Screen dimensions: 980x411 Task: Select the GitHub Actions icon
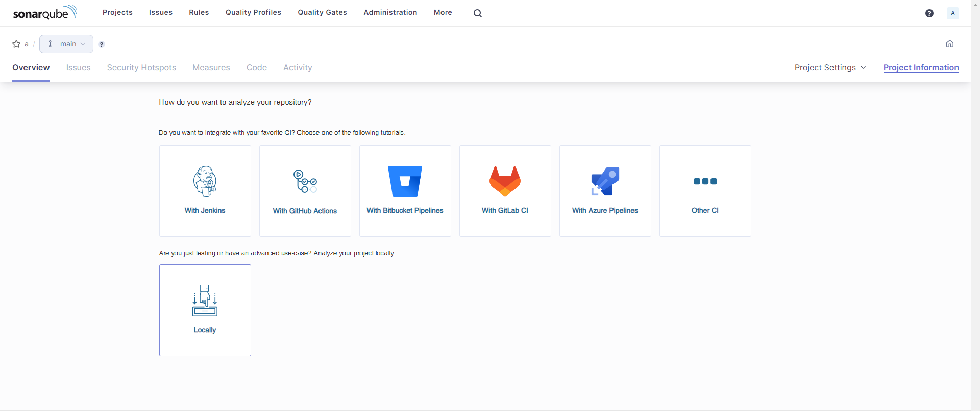click(305, 181)
